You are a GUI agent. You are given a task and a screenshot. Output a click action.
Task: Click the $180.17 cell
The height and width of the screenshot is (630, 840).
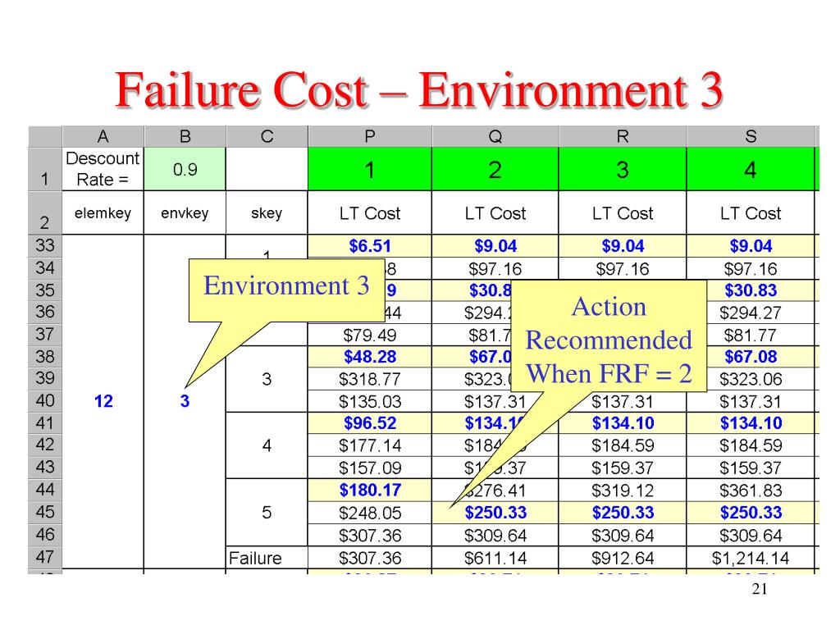tap(370, 491)
